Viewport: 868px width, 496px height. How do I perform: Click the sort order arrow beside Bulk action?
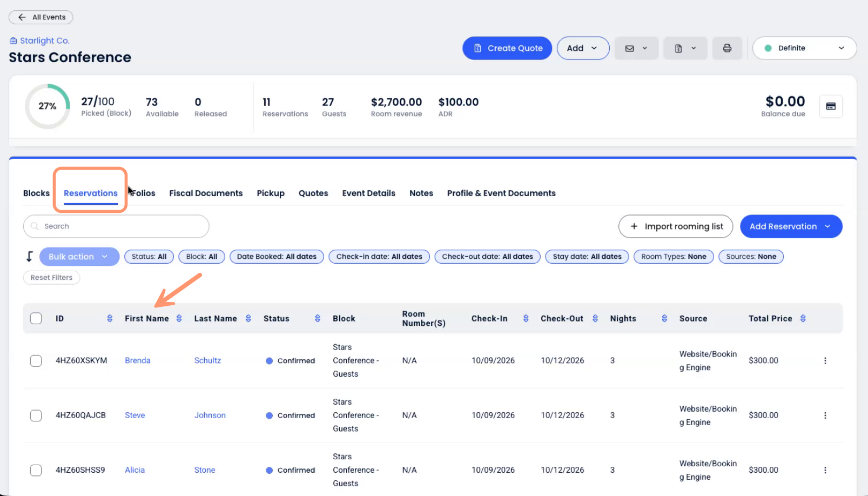pyautogui.click(x=30, y=257)
